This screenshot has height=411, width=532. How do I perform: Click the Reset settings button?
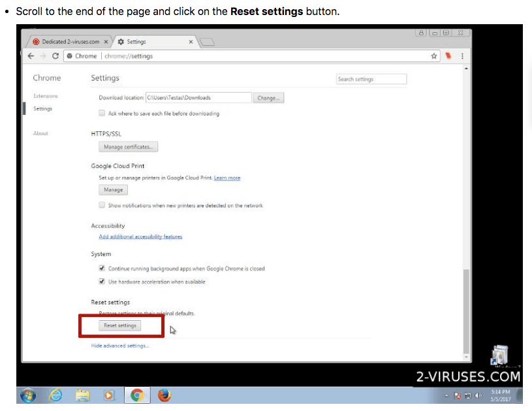coord(119,325)
